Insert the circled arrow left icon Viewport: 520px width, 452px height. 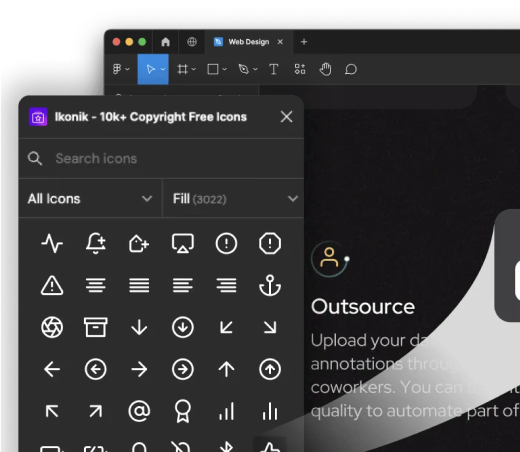click(x=96, y=369)
